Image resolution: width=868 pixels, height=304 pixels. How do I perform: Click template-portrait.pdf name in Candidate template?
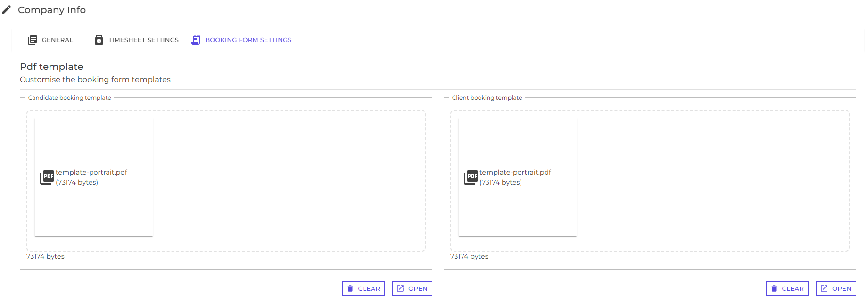(91, 172)
